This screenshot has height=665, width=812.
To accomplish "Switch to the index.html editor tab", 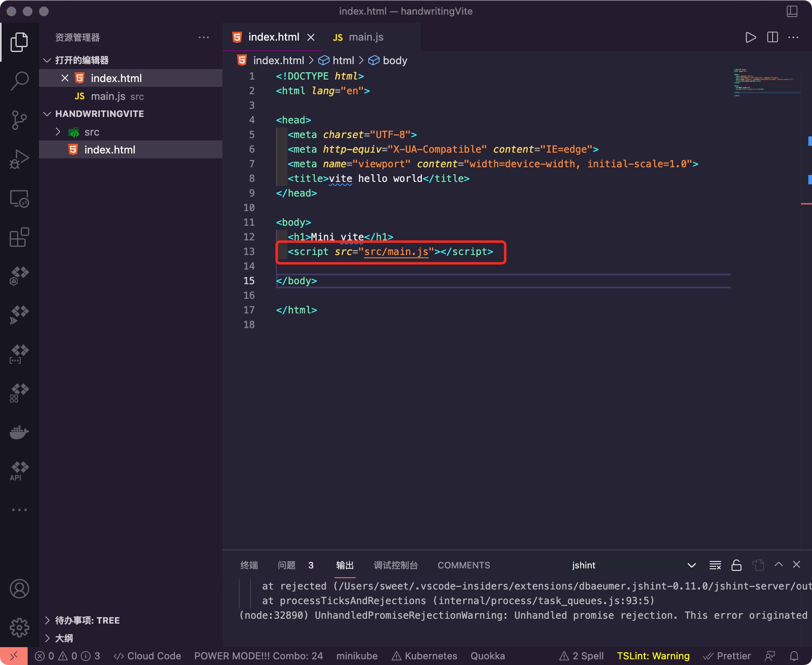I will pyautogui.click(x=273, y=37).
